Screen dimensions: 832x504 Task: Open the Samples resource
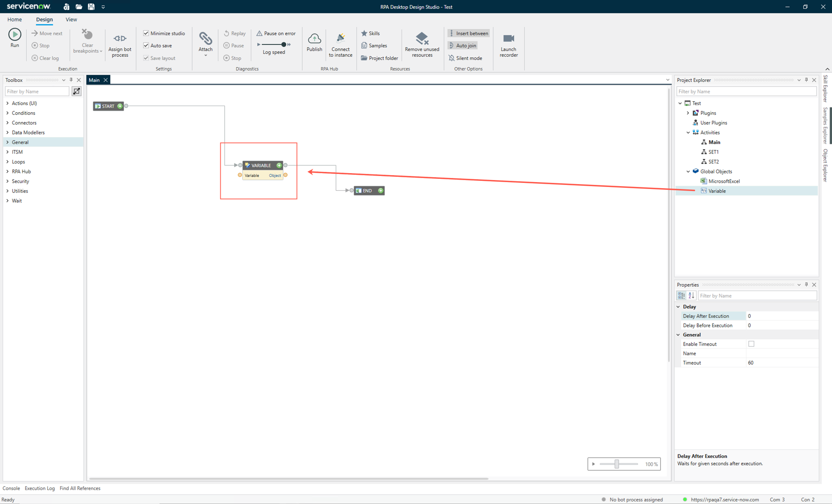coord(374,46)
